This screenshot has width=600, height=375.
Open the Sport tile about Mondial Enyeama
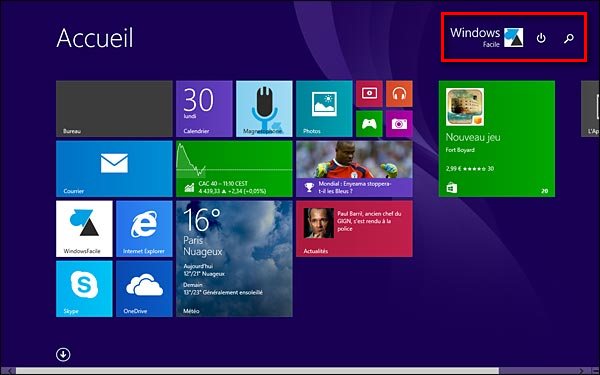click(x=354, y=169)
